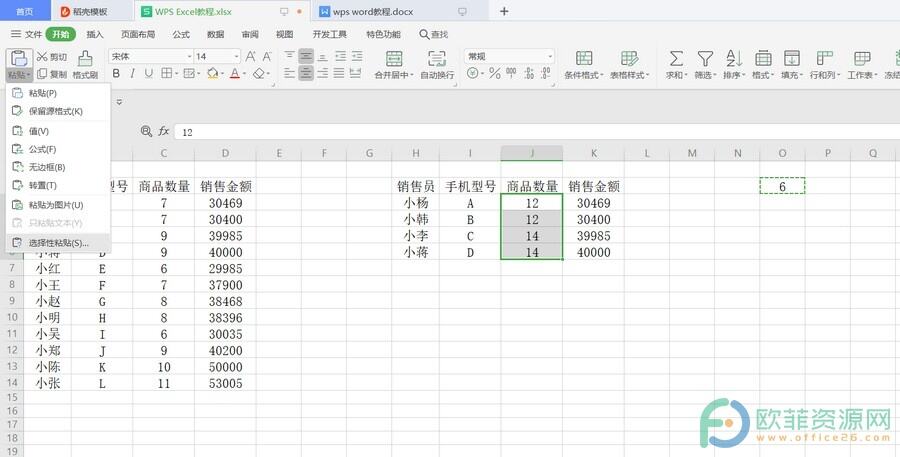Choose Keep Source Formatting (保留源格式) option
This screenshot has height=457, width=900.
(57, 111)
